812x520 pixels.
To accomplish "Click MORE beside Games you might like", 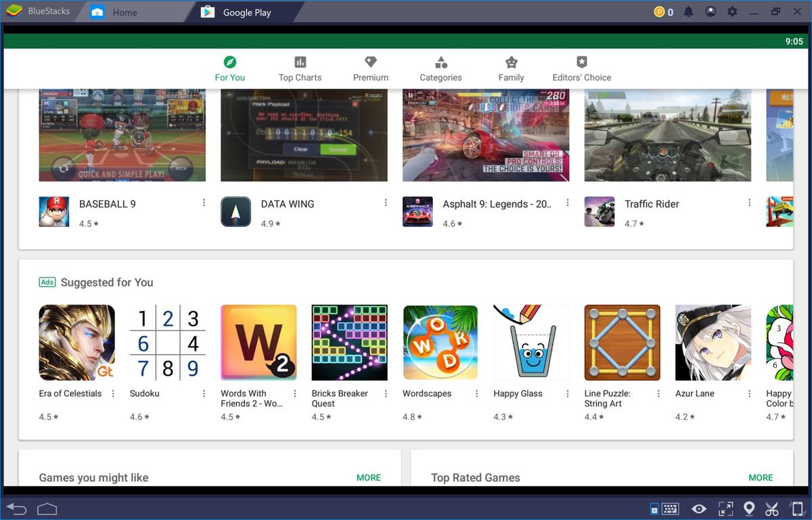I will click(x=368, y=477).
